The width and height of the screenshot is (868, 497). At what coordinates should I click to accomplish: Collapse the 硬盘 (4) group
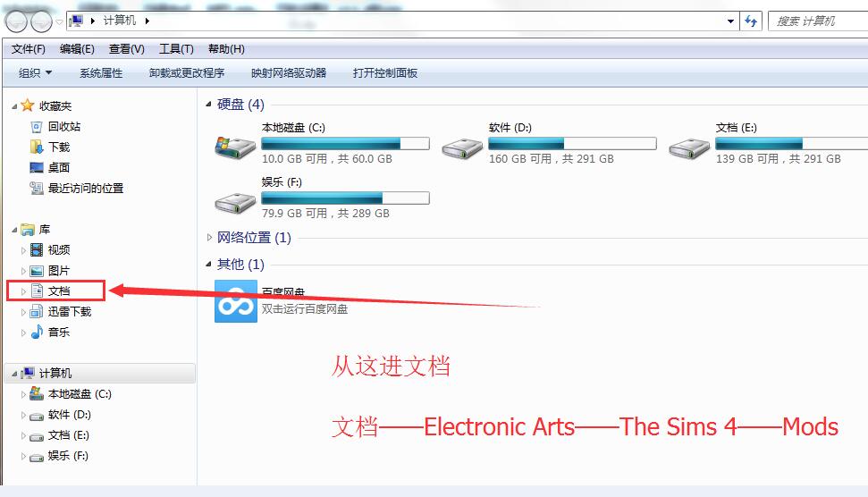tap(208, 104)
